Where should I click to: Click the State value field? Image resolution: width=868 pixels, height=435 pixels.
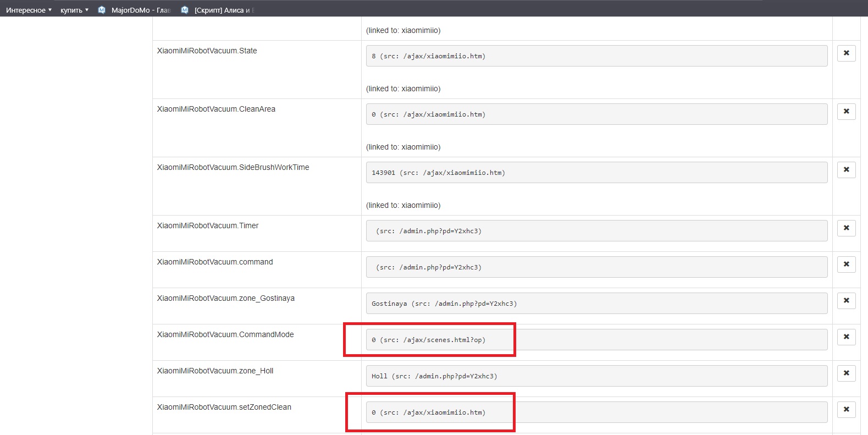[x=596, y=56]
